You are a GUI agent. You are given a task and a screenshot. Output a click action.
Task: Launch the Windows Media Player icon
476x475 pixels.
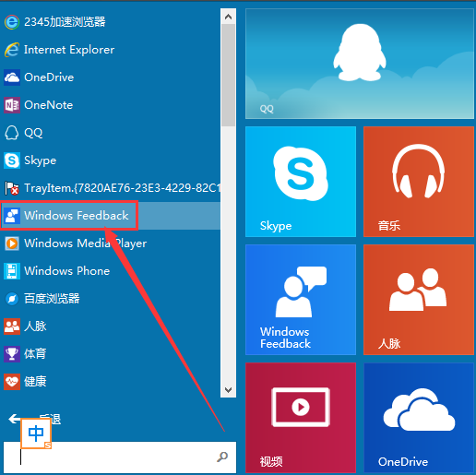pos(12,243)
